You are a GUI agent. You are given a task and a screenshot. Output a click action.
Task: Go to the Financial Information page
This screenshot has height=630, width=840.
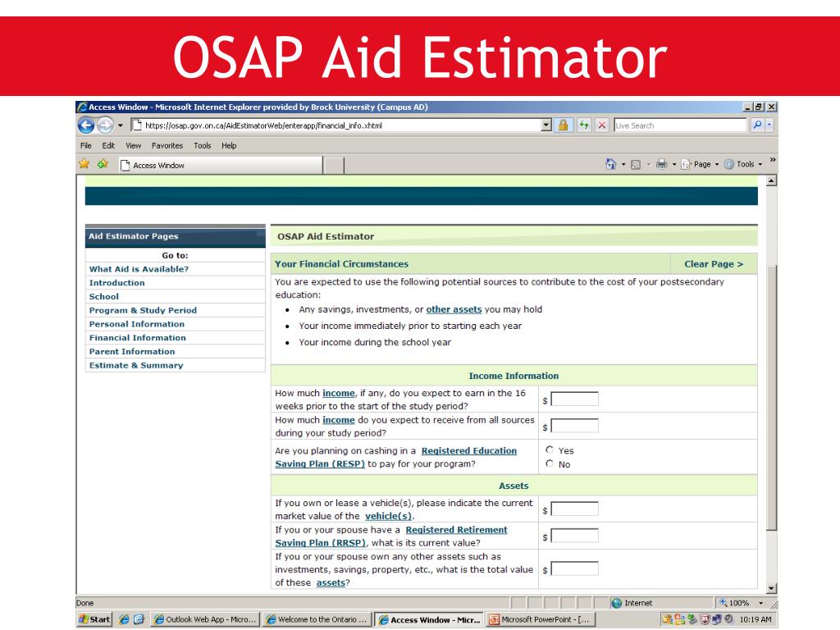[x=138, y=338]
